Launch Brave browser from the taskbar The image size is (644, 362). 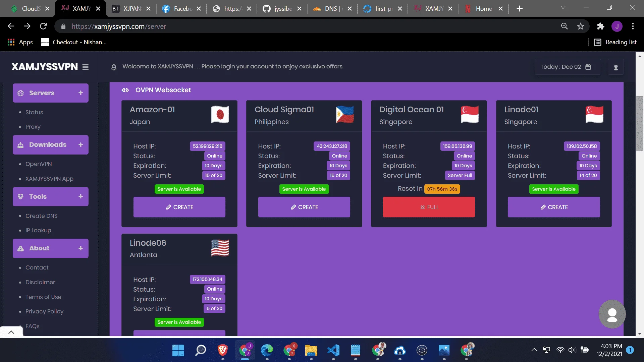tap(222, 351)
